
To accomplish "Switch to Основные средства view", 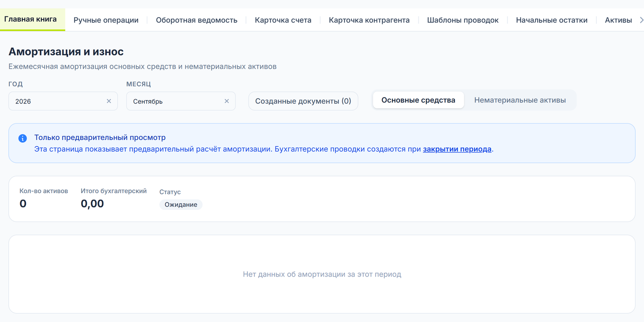I will [x=418, y=100].
